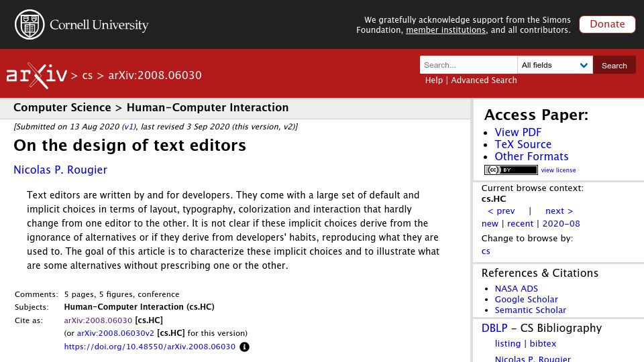Open Advanced Search link
Screen dimensions: 644x362
coord(484,80)
